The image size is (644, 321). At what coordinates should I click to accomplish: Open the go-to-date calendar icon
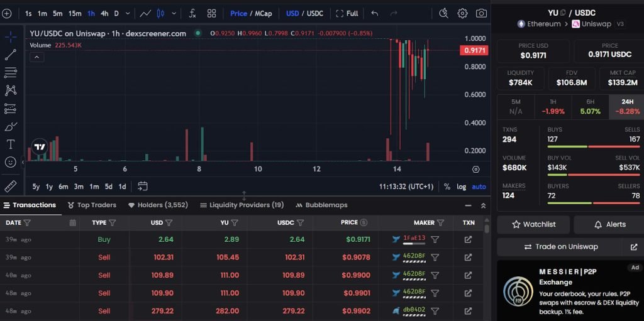tap(143, 186)
